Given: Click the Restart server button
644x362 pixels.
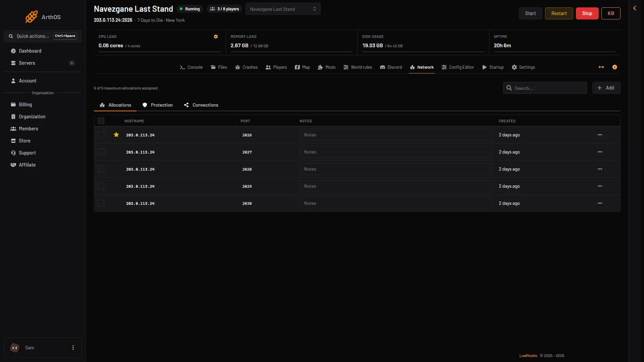Looking at the screenshot, I should (x=559, y=13).
